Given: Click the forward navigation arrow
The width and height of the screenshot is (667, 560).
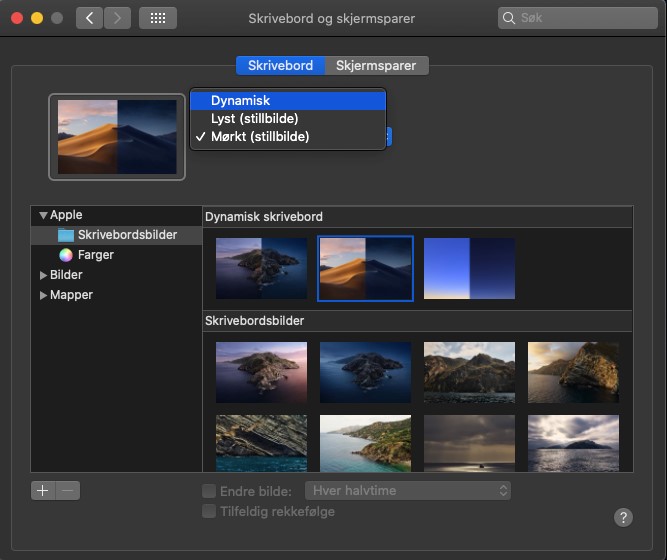Looking at the screenshot, I should [117, 18].
